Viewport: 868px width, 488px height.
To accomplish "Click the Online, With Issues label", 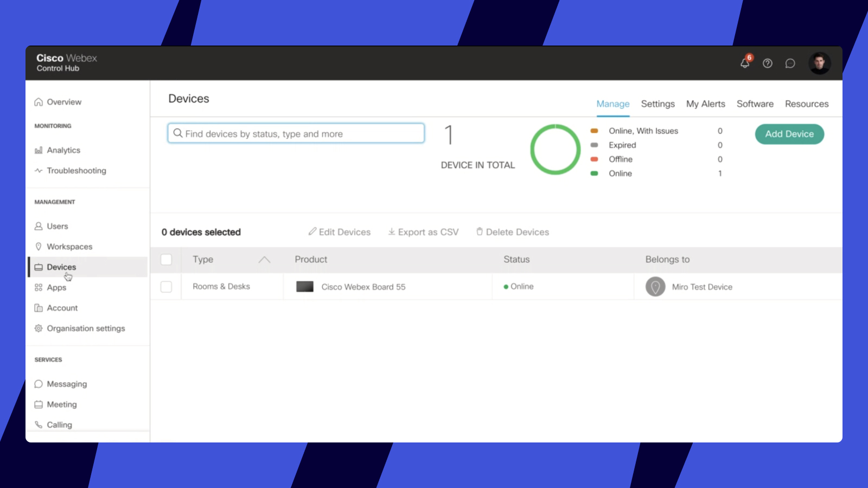I will pyautogui.click(x=643, y=131).
